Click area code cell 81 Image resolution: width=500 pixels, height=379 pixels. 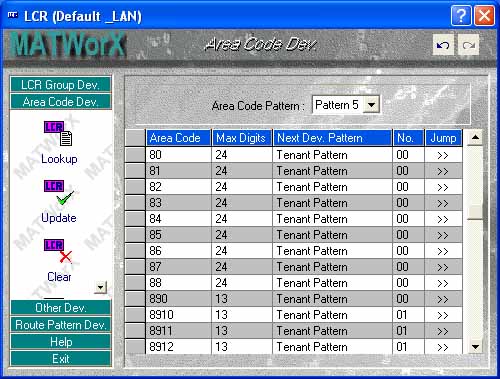[x=179, y=171]
